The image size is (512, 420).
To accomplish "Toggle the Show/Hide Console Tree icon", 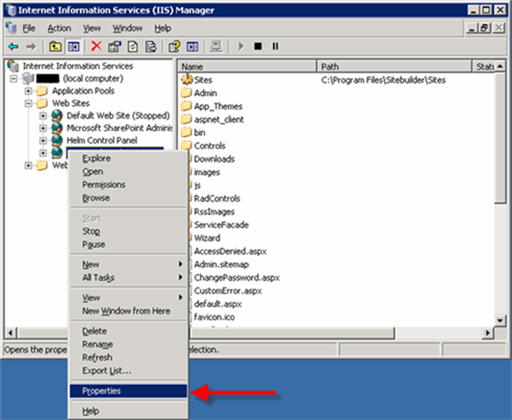I will point(73,46).
